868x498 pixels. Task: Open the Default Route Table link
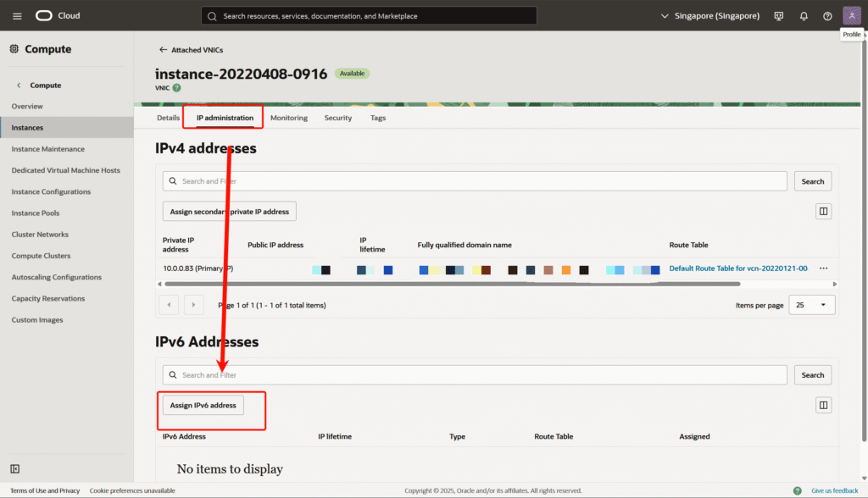click(x=737, y=268)
